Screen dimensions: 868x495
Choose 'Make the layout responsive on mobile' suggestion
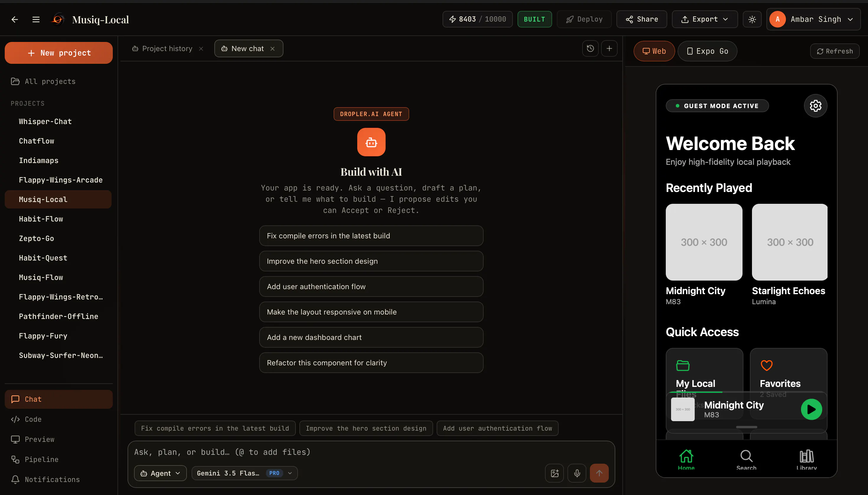(371, 312)
